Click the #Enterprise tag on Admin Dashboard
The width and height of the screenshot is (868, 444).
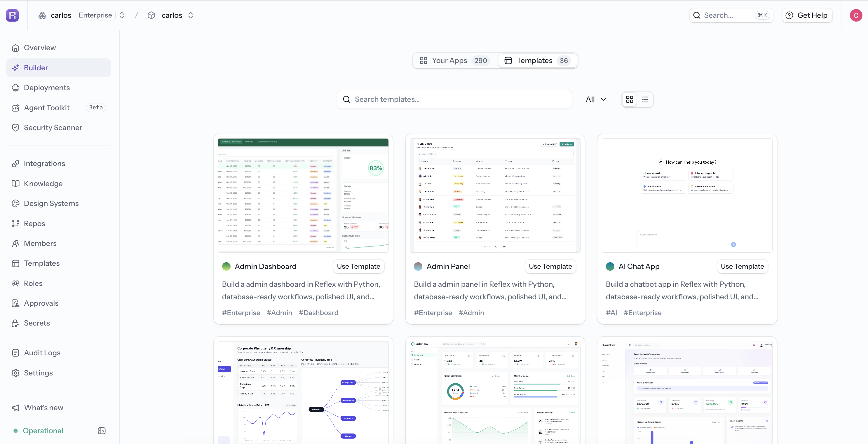point(241,313)
